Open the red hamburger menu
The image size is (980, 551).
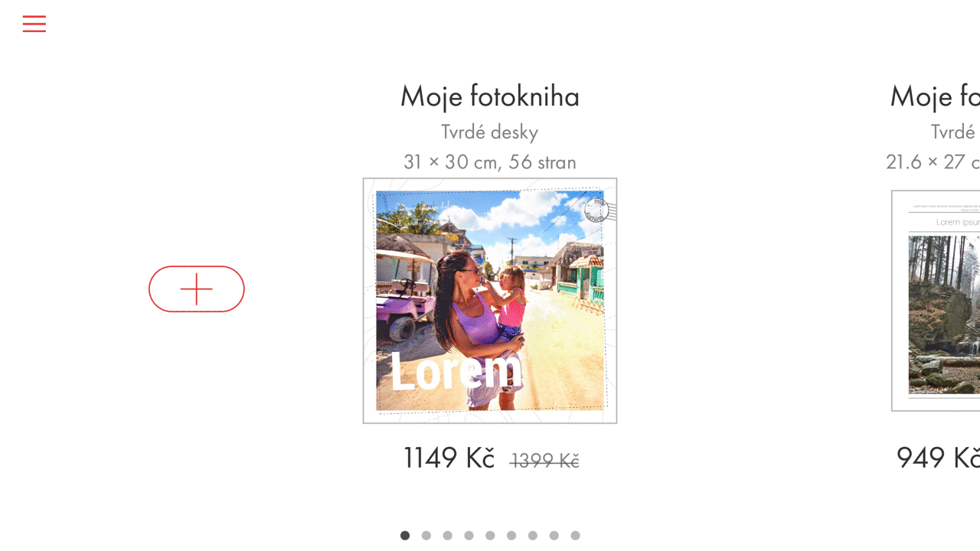[34, 24]
